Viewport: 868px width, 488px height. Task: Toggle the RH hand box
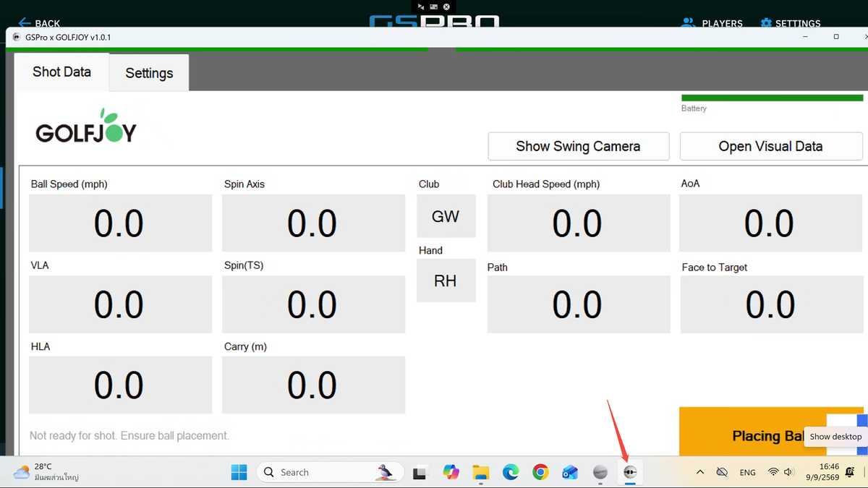click(x=446, y=281)
